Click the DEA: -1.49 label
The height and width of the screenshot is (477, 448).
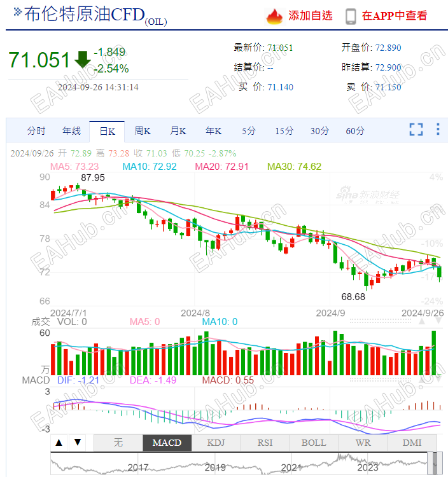pos(153,380)
